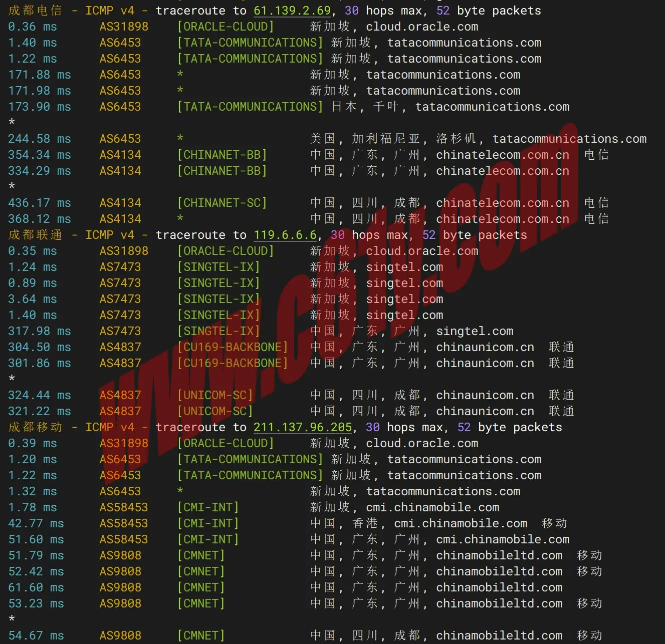
Task: Select [SINGTEL-IX] in the 317.98 ms row
Action: pos(218,331)
